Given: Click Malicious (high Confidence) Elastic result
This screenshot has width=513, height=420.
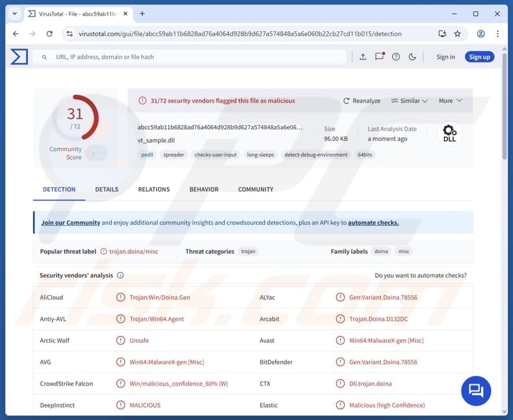Looking at the screenshot, I should (x=387, y=405).
